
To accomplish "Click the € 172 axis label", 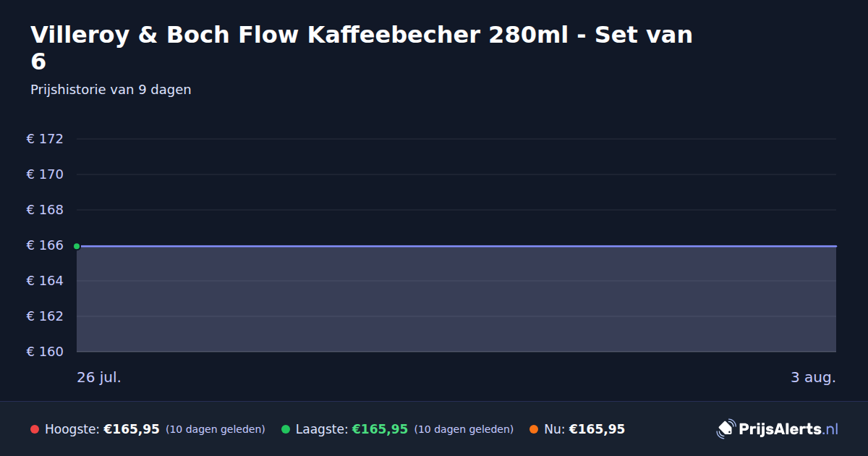I will point(45,139).
